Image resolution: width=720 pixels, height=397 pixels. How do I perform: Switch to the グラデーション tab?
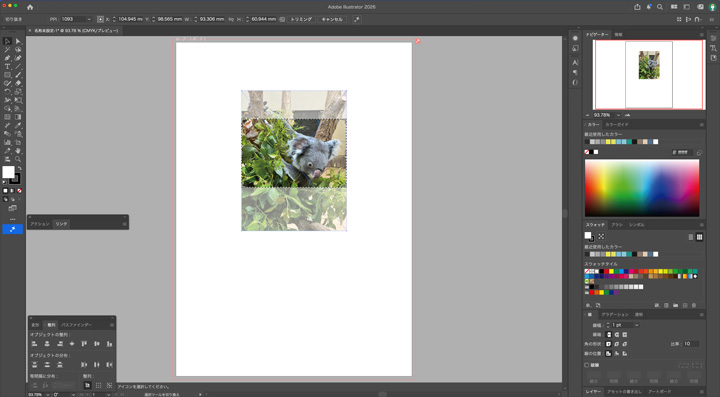click(615, 315)
